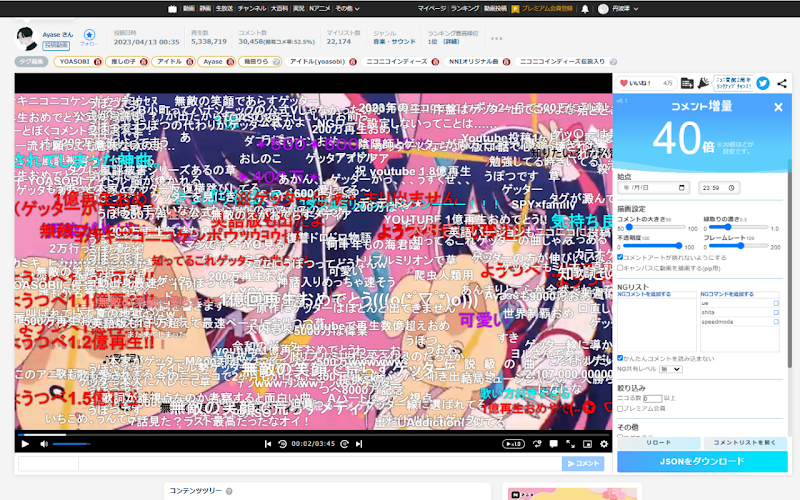
Task: Expand the その他 menu in top bar
Action: click(347, 9)
